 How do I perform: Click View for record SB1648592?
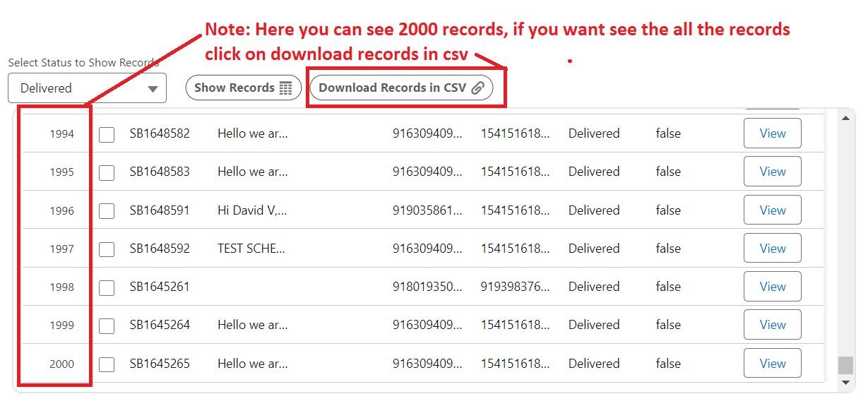coord(773,249)
